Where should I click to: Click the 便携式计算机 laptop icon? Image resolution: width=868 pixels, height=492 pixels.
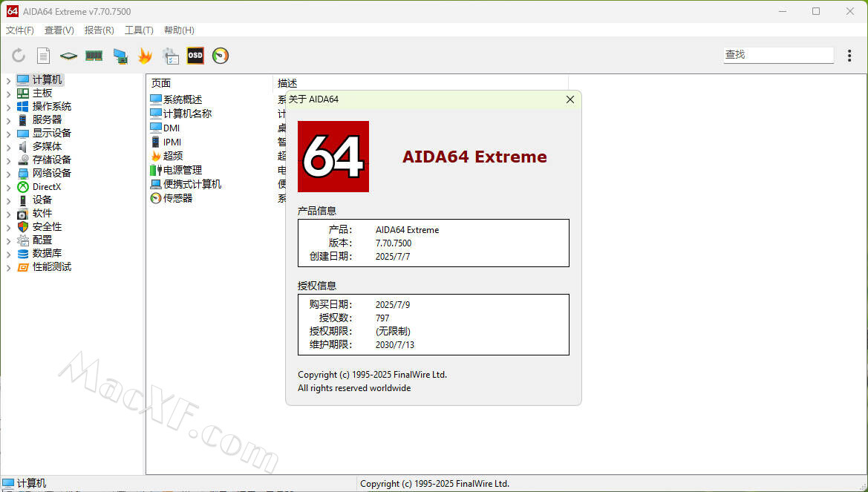pos(155,184)
